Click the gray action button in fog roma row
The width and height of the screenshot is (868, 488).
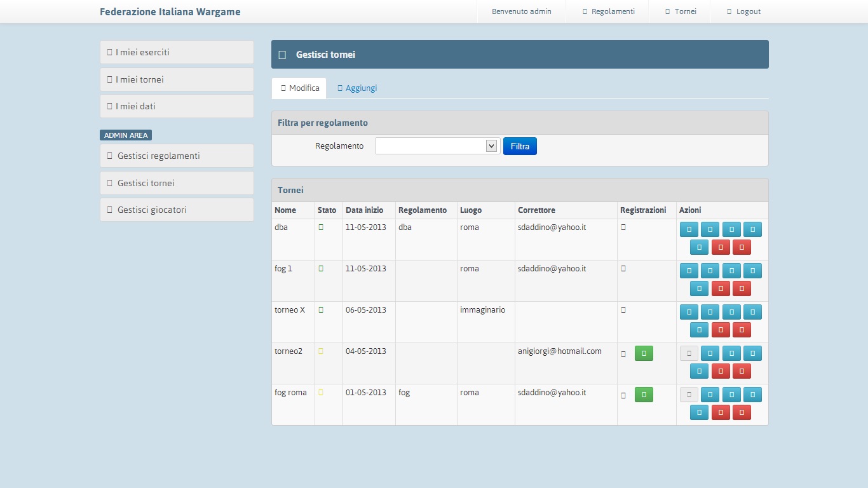(x=689, y=395)
